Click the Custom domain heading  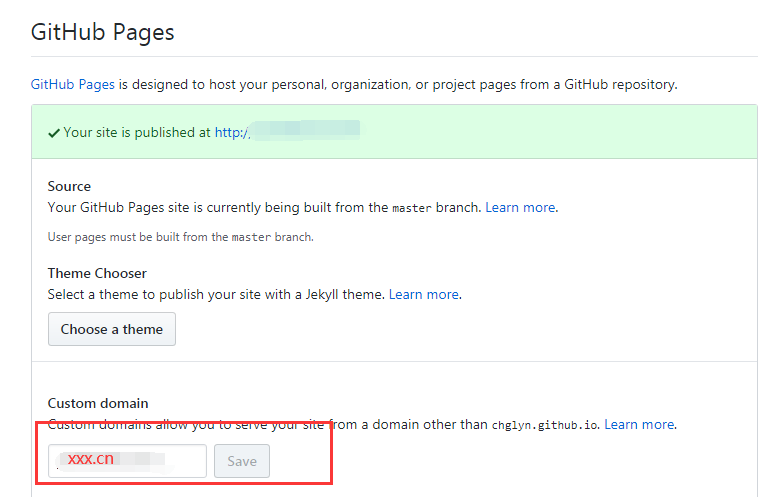point(98,403)
